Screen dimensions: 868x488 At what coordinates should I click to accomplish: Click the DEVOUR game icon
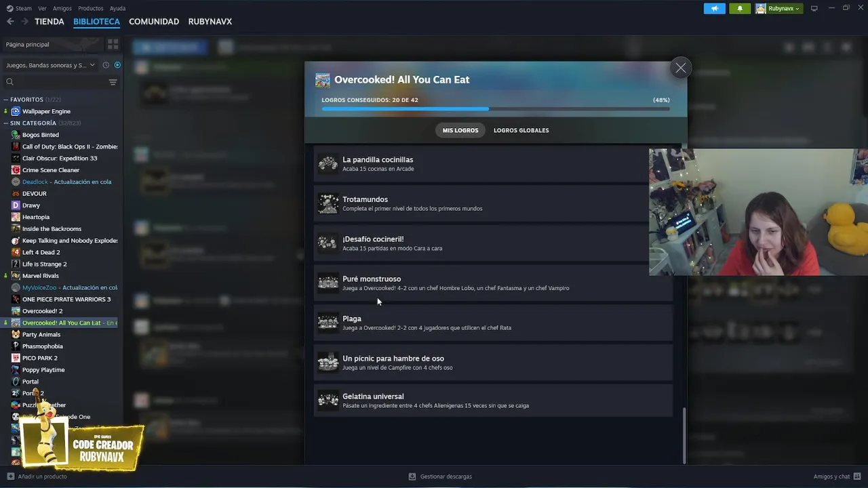[x=16, y=193]
